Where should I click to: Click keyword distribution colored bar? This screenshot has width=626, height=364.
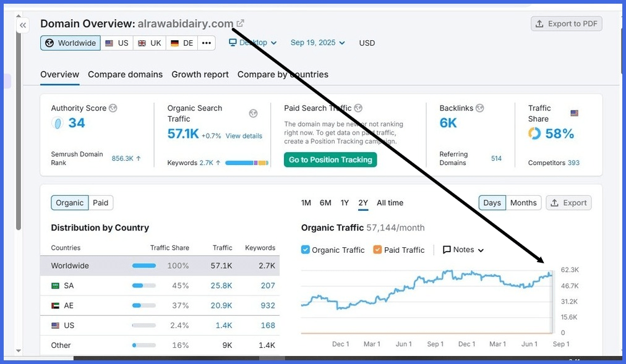247,163
